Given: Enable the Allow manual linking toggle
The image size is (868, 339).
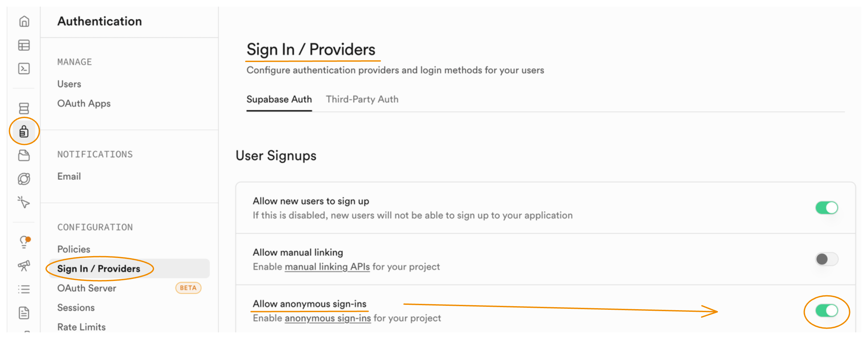Looking at the screenshot, I should coord(826,259).
